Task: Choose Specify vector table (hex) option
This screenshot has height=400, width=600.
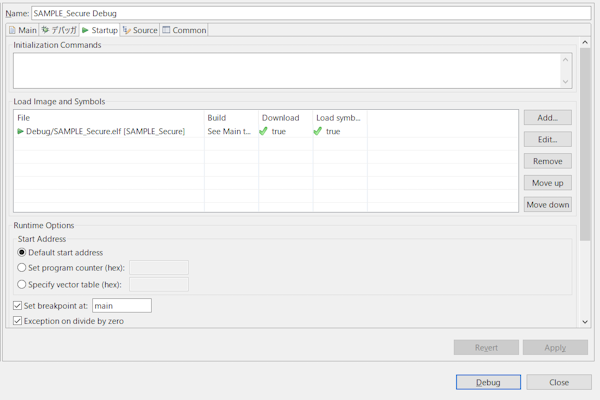Action: pyautogui.click(x=22, y=284)
